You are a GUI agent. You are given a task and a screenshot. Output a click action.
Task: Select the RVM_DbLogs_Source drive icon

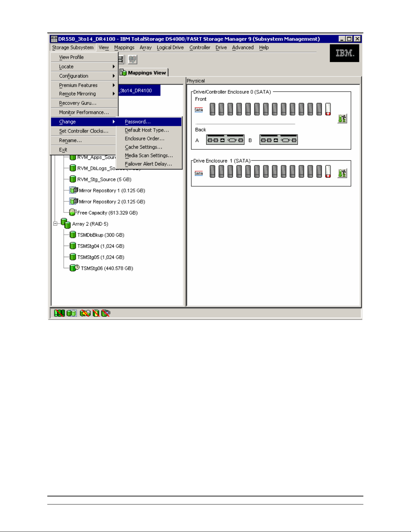click(72, 168)
